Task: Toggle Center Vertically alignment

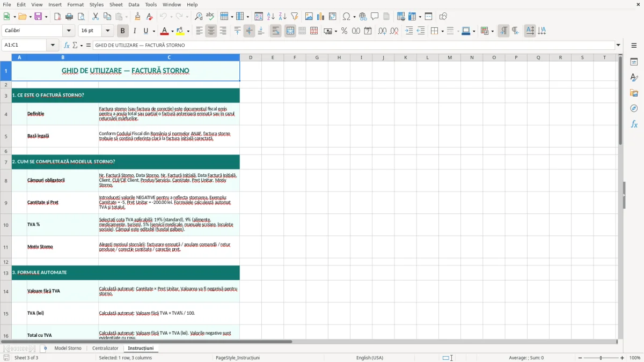Action: [x=250, y=31]
